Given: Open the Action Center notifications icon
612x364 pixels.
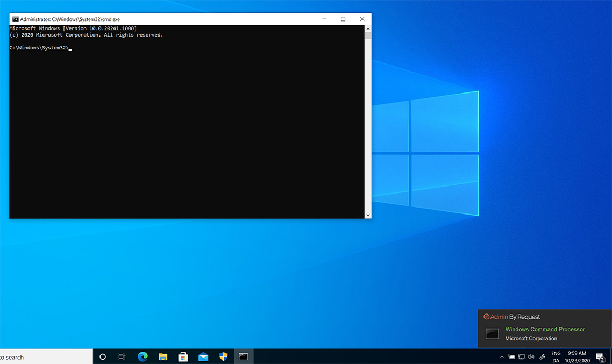Looking at the screenshot, I should [600, 357].
